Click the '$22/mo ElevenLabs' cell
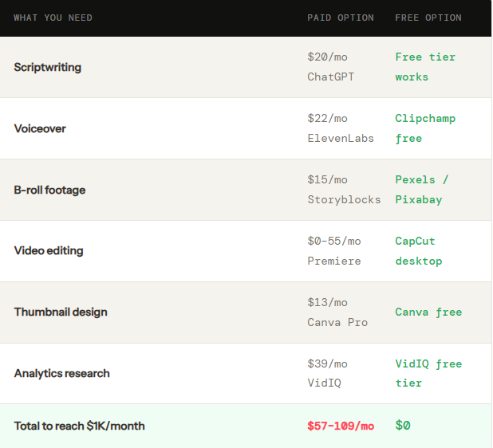 [341, 128]
